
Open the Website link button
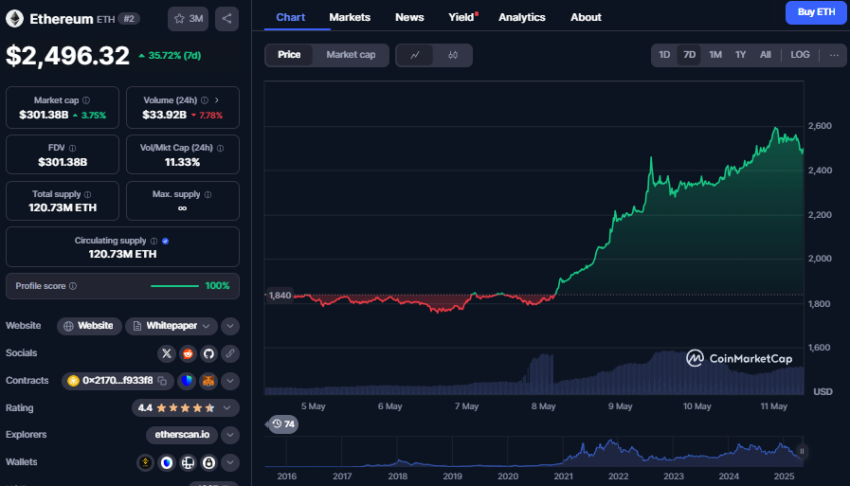[89, 326]
